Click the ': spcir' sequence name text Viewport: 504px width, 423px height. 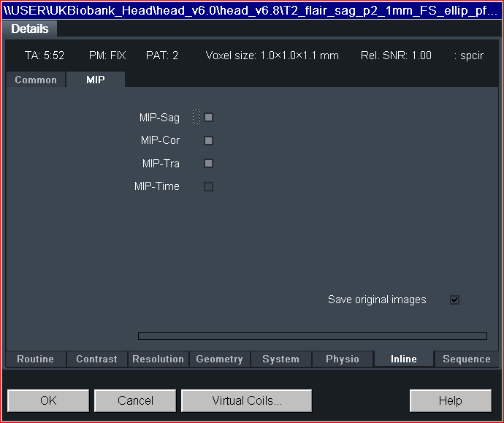coord(469,56)
